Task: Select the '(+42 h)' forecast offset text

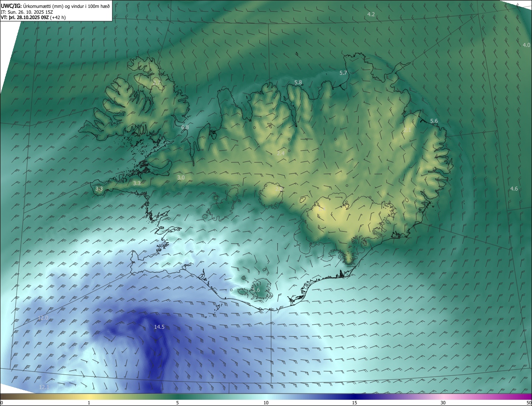Action: pos(57,17)
